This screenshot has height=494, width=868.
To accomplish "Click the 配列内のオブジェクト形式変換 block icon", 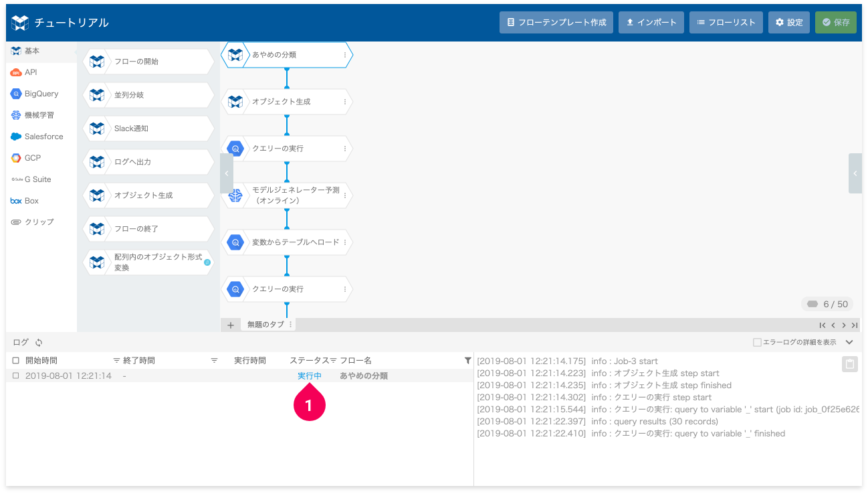I will point(97,262).
